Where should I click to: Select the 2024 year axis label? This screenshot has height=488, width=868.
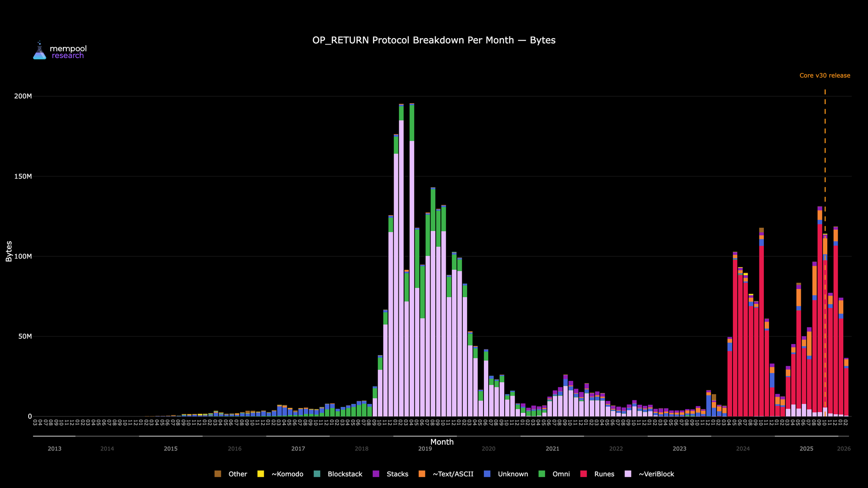[743, 449]
